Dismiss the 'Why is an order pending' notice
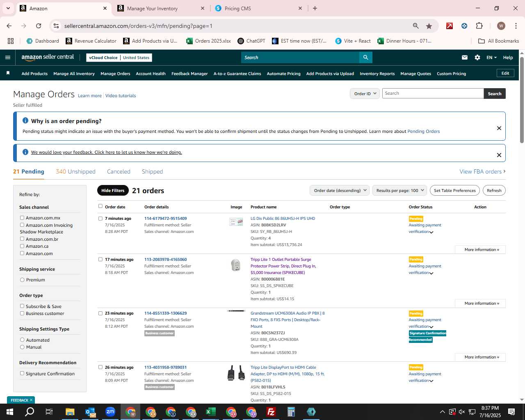 coord(499,128)
